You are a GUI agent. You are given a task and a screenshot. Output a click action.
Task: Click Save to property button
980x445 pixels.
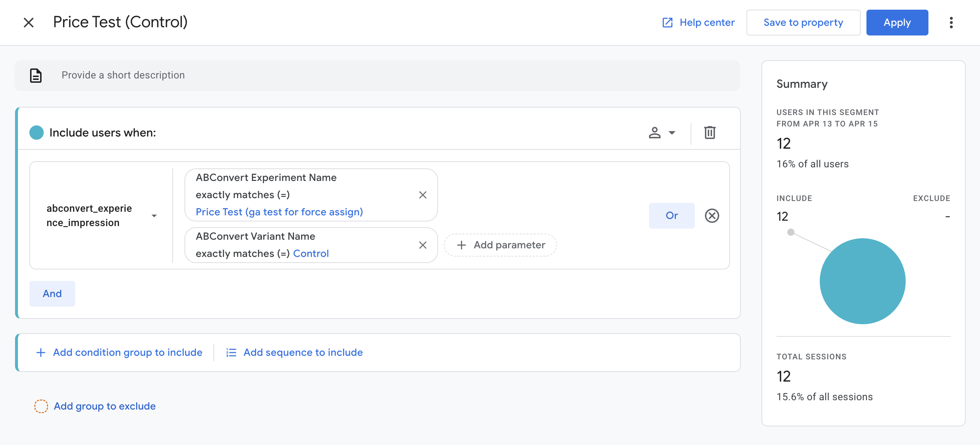click(x=803, y=23)
